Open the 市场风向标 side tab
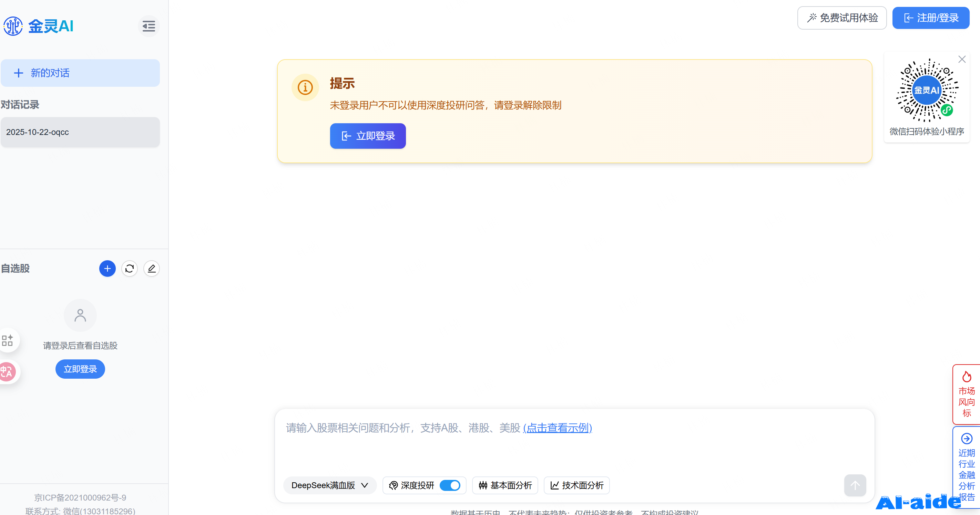Viewport: 980px width, 515px height. [966, 395]
